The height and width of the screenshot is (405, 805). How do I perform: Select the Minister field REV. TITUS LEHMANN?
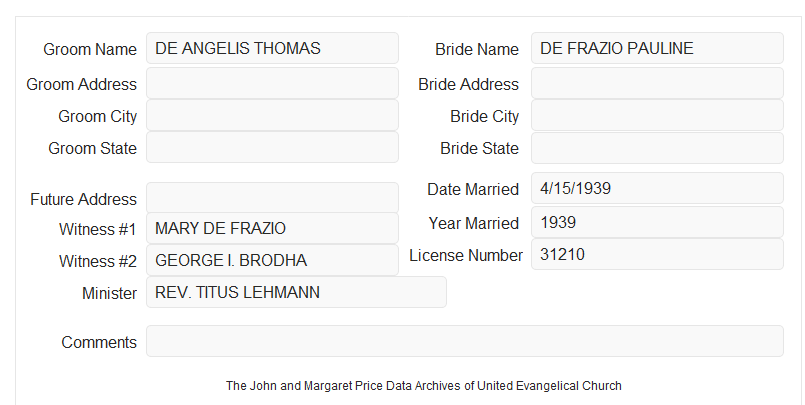pos(296,292)
